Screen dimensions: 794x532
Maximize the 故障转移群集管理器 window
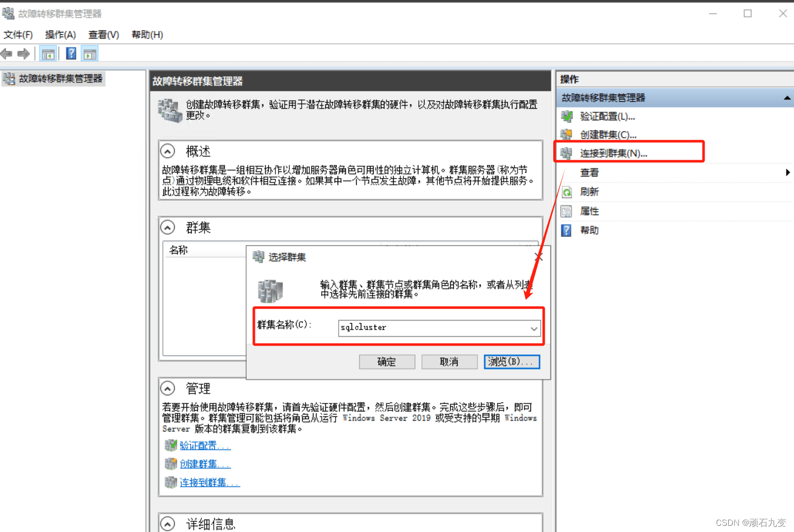[x=748, y=13]
